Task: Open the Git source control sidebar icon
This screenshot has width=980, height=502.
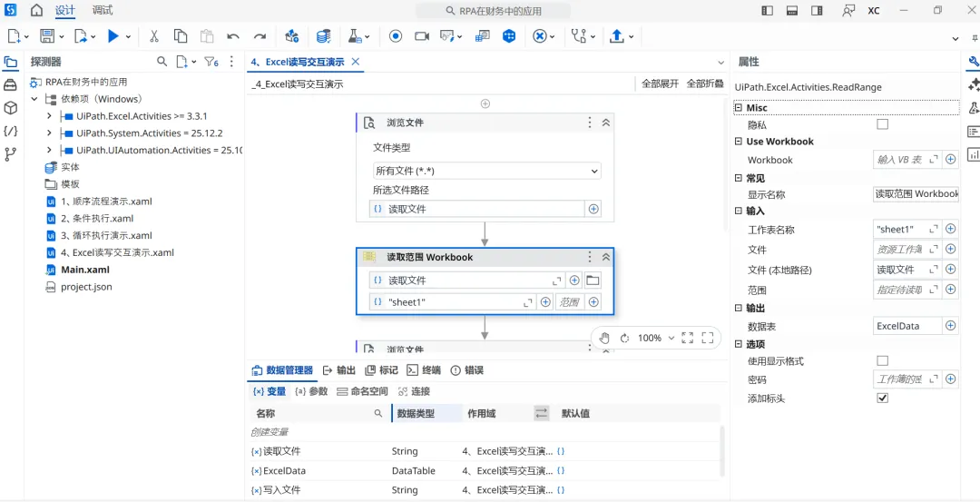Action: coord(10,153)
